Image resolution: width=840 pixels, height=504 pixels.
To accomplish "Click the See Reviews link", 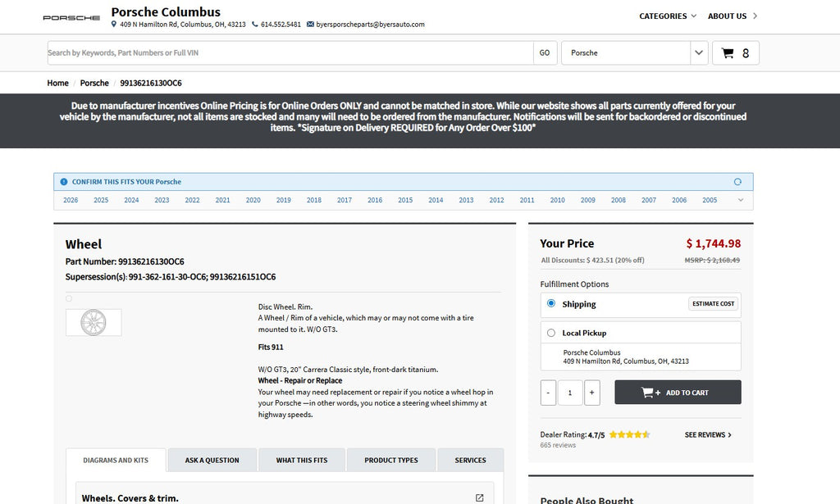I will 708,435.
